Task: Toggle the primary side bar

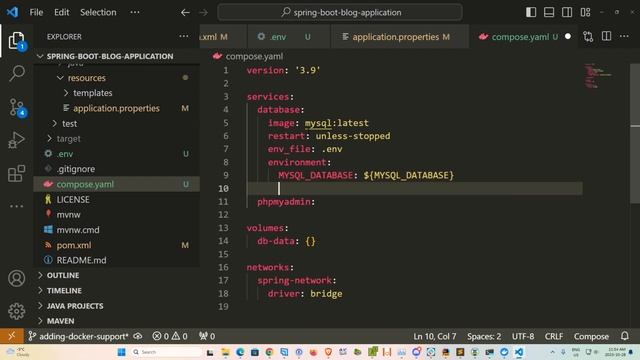Action: (x=531, y=12)
